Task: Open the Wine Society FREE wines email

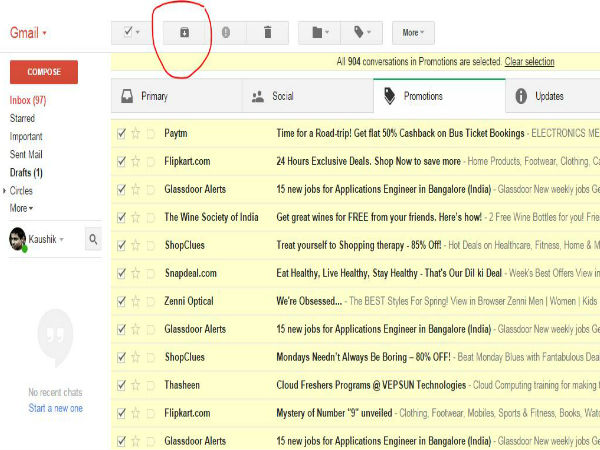Action: tap(356, 217)
